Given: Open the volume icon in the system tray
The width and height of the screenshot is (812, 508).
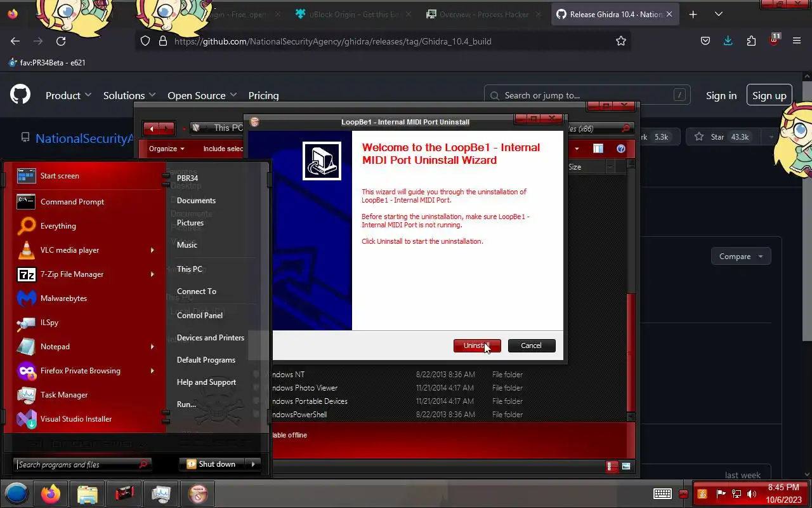Looking at the screenshot, I should pos(752,494).
